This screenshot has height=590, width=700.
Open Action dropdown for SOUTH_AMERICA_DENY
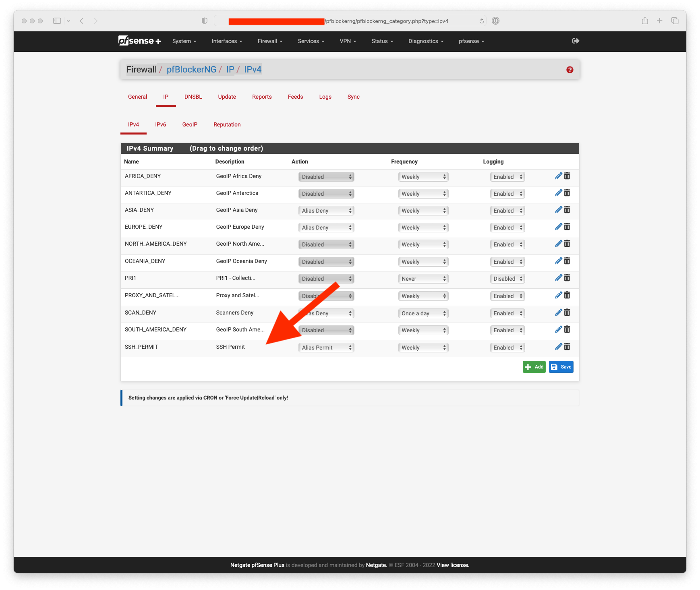click(x=326, y=330)
